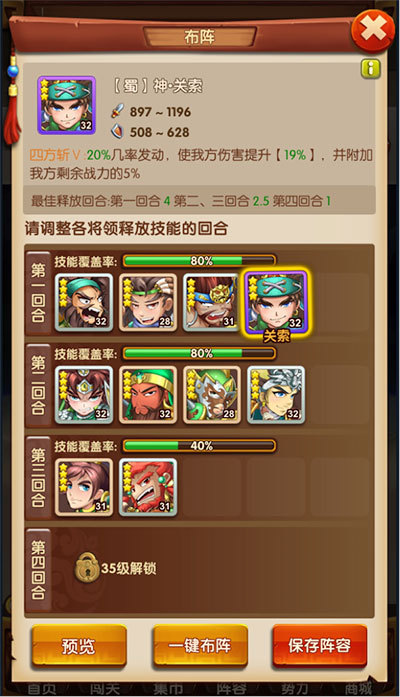This screenshot has height=697, width=400.
Task: Select the silver-helmet level 28 hero
Action: [x=212, y=395]
